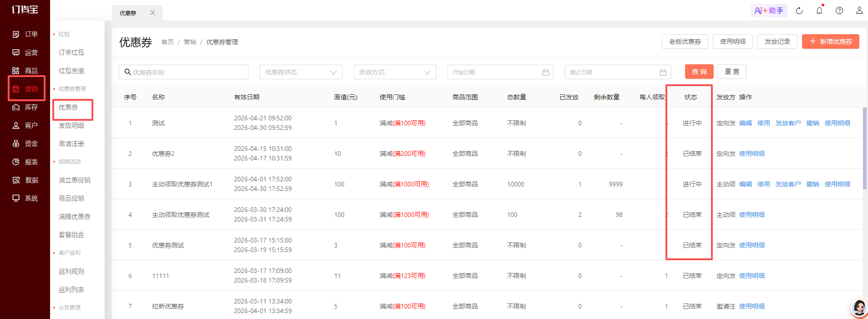Open 使用明细 for 优惠券2 row
868x319 pixels.
[752, 154]
